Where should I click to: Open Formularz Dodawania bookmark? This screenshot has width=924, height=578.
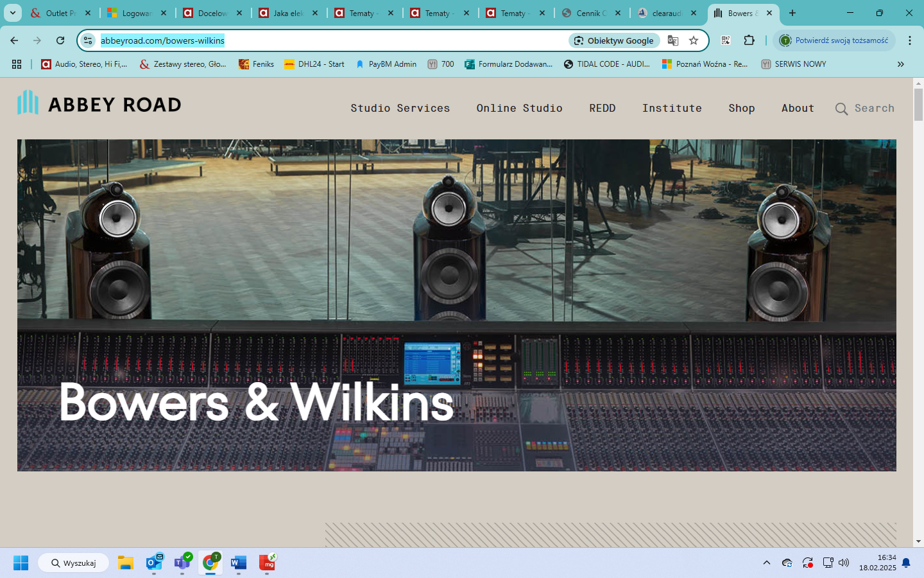pos(509,64)
